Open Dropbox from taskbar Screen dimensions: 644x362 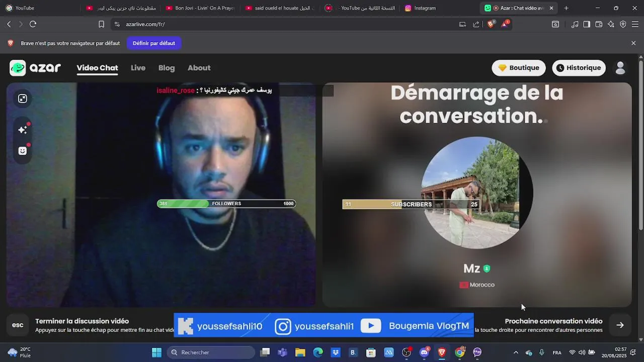336,352
